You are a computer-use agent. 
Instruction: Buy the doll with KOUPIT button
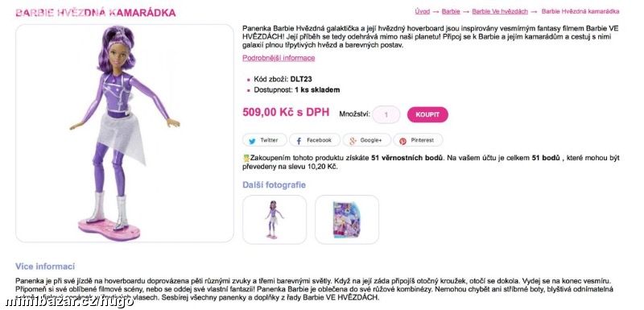[x=427, y=115]
